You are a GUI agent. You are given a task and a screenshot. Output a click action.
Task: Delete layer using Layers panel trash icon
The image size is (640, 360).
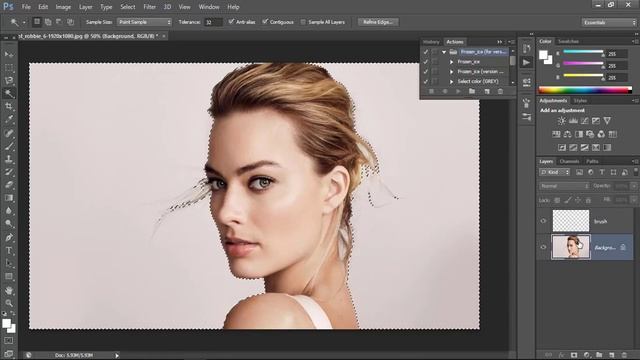(624, 355)
